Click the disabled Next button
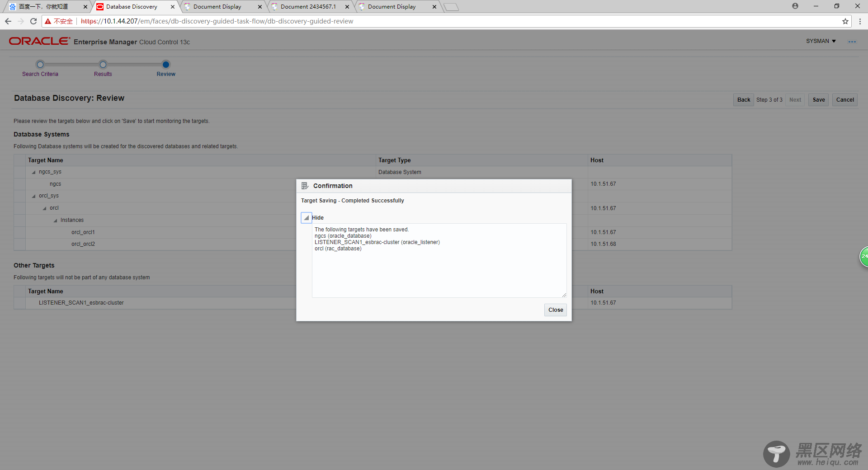The height and width of the screenshot is (470, 868). (x=795, y=100)
